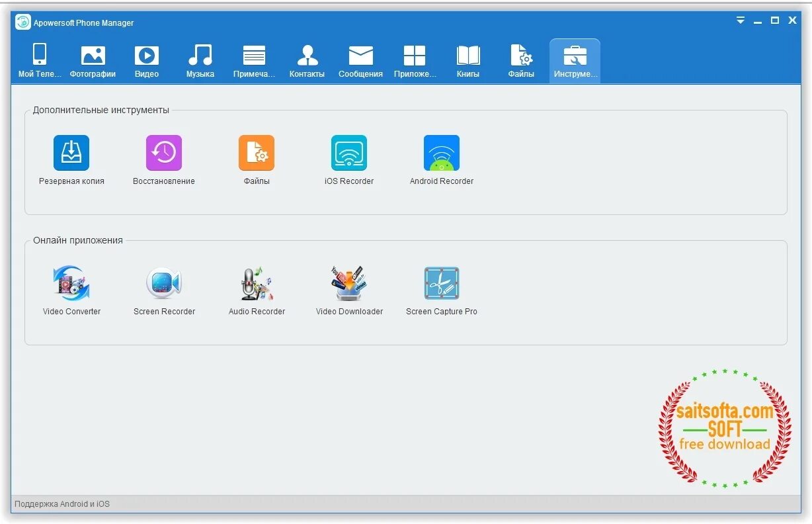The width and height of the screenshot is (812, 524).
Task: Switch to Примечания tab
Action: [254, 61]
